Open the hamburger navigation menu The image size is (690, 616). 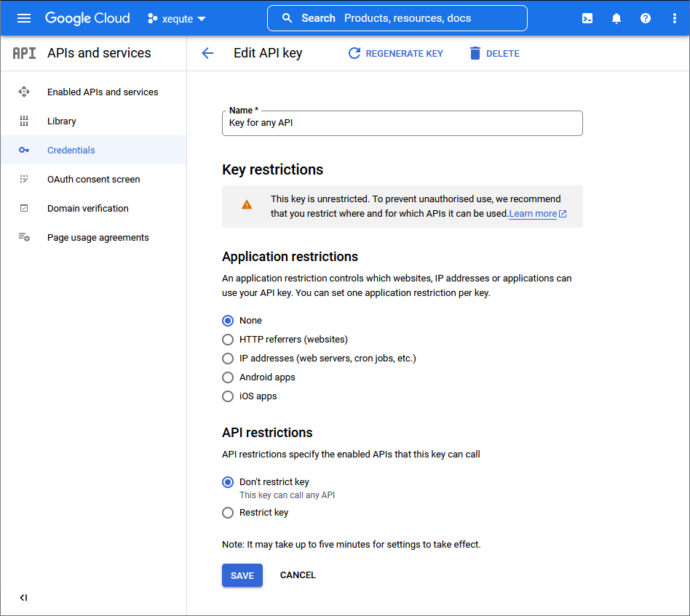(24, 18)
